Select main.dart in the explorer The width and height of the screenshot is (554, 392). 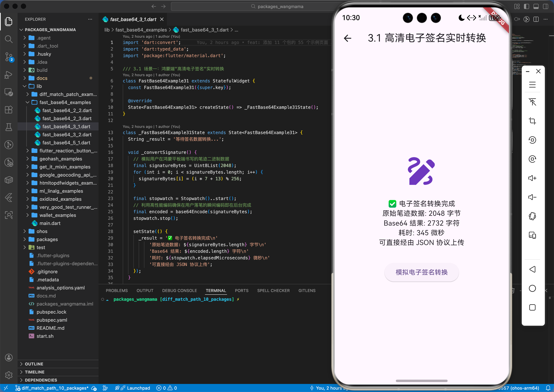50,223
